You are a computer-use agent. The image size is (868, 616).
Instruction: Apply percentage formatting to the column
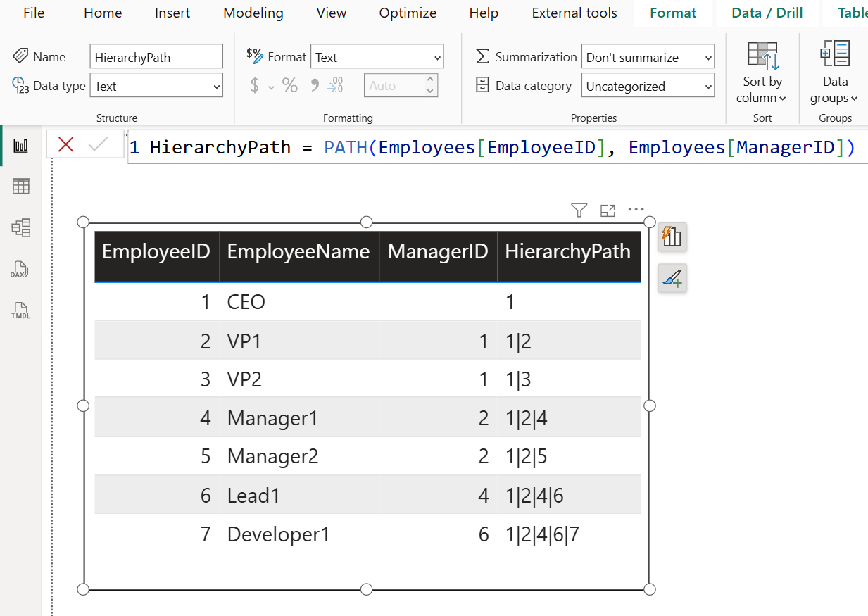[x=289, y=84]
